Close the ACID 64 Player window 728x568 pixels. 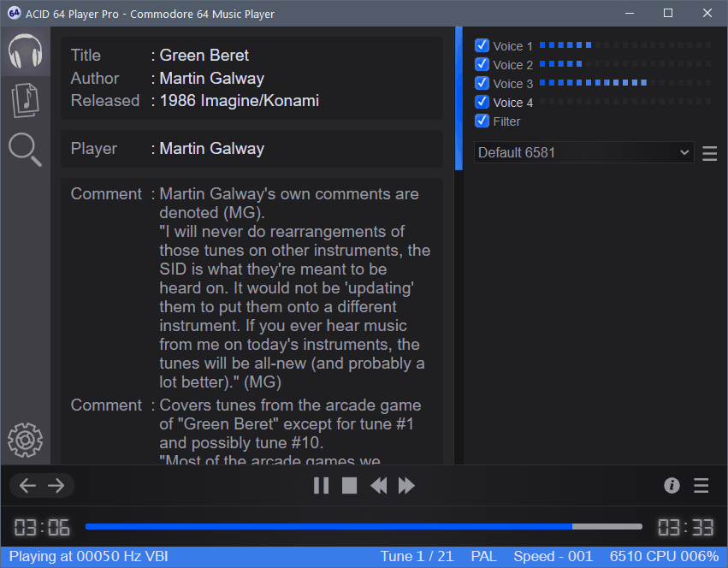tap(707, 13)
